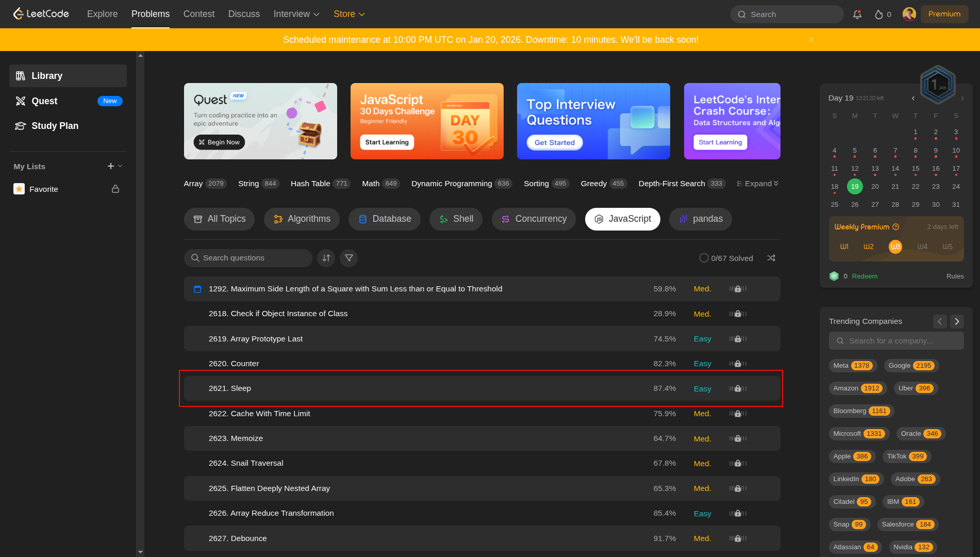Open the Interview dropdown menu
The height and width of the screenshot is (557, 980).
point(296,14)
